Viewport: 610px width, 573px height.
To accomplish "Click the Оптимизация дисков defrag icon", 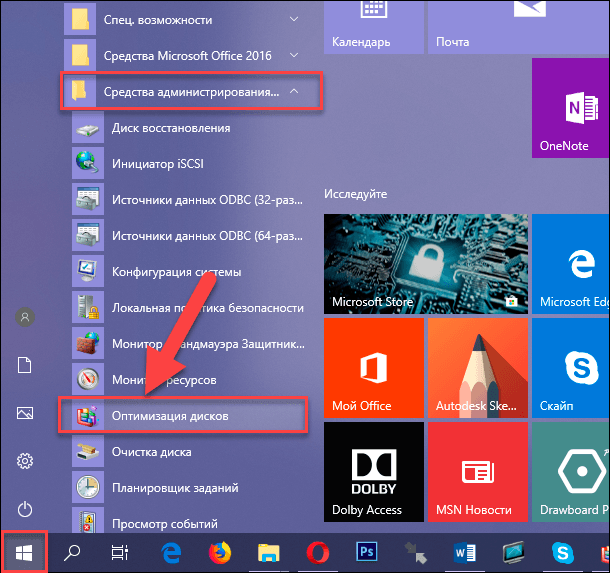I will click(88, 415).
